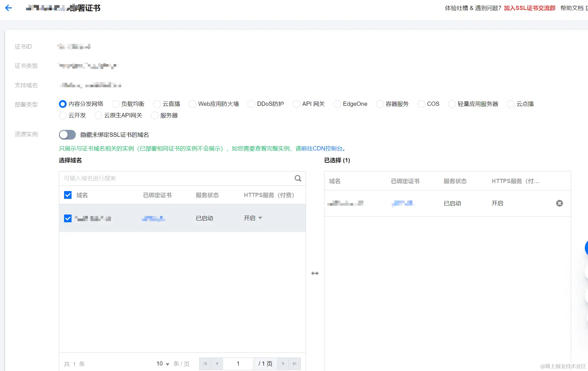Open the 帮助文档 help link
Viewport: 588px width, 371px height.
click(x=572, y=8)
